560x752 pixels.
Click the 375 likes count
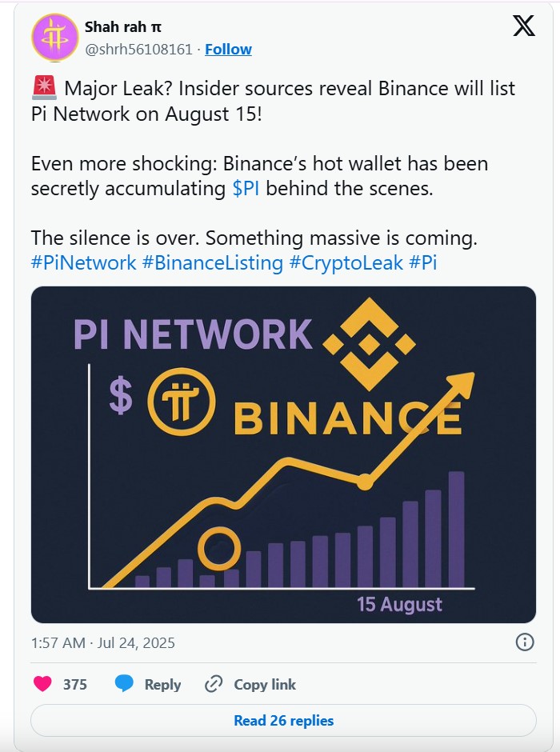tap(75, 685)
